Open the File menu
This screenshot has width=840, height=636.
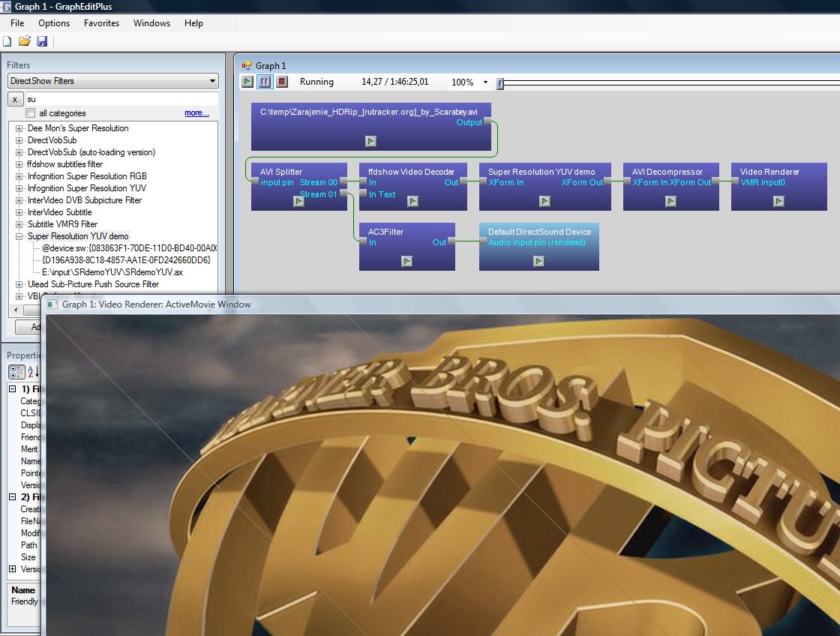(17, 23)
